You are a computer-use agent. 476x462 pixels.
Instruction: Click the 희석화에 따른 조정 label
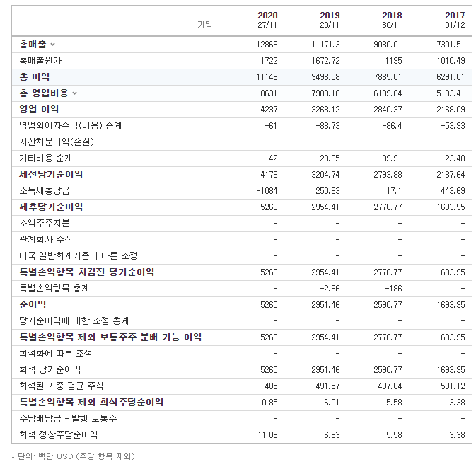(x=56, y=353)
